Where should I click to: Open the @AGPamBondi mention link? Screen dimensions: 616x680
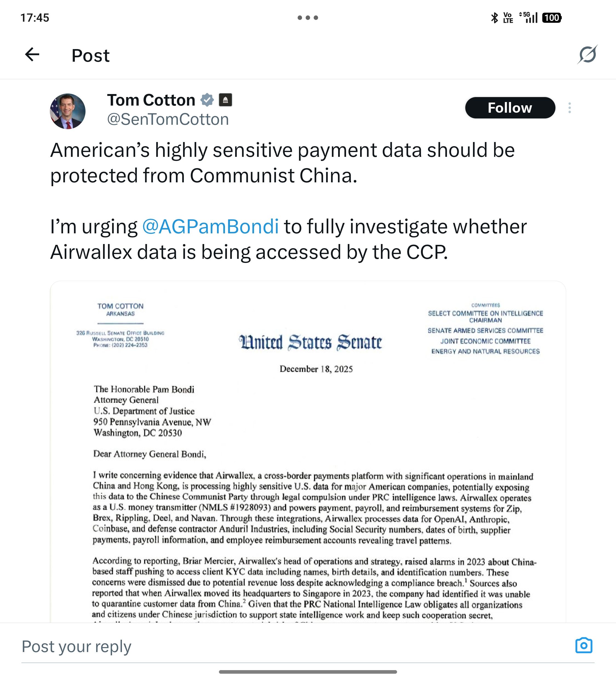point(211,226)
